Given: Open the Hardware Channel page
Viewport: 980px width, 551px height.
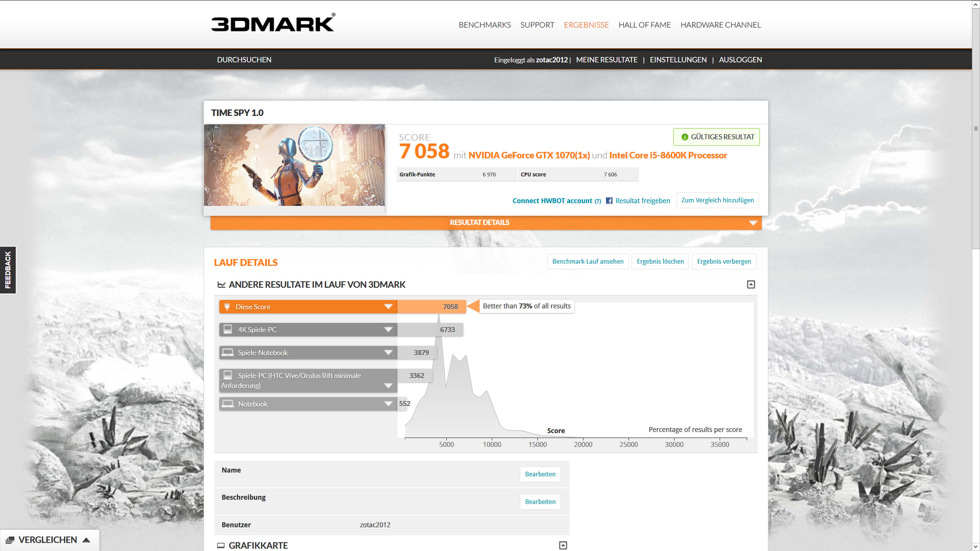Looking at the screenshot, I should pos(720,25).
